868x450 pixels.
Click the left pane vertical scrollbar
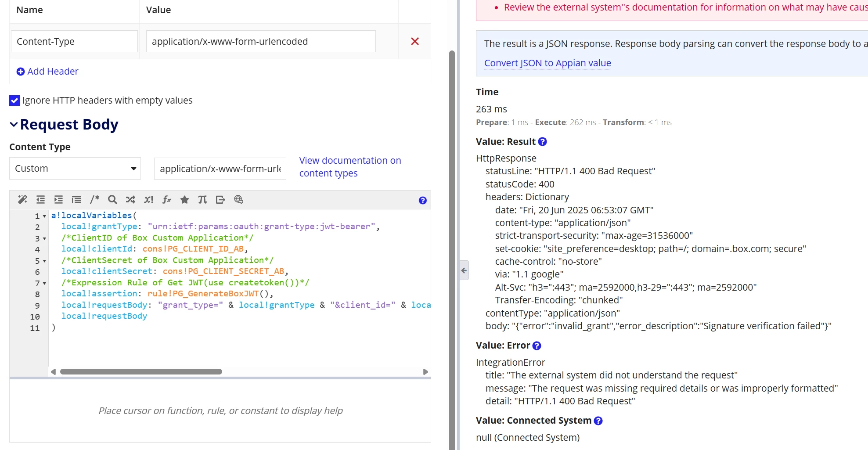(452, 249)
